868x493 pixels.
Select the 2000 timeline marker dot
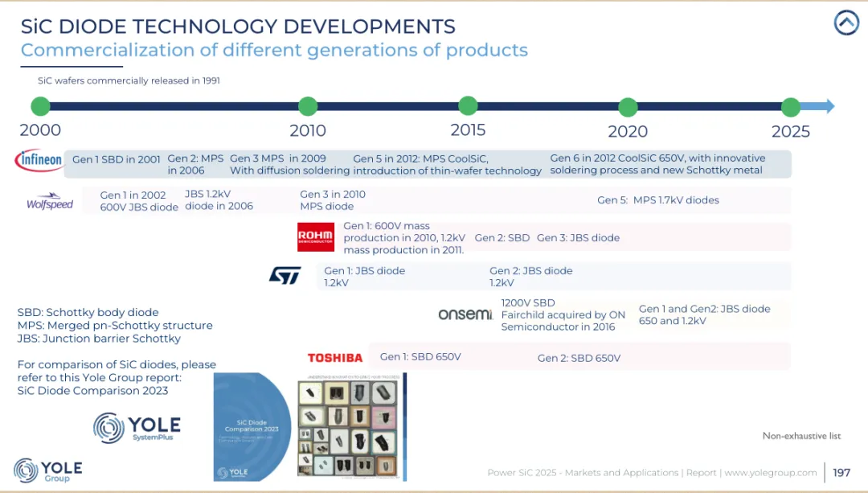40,106
